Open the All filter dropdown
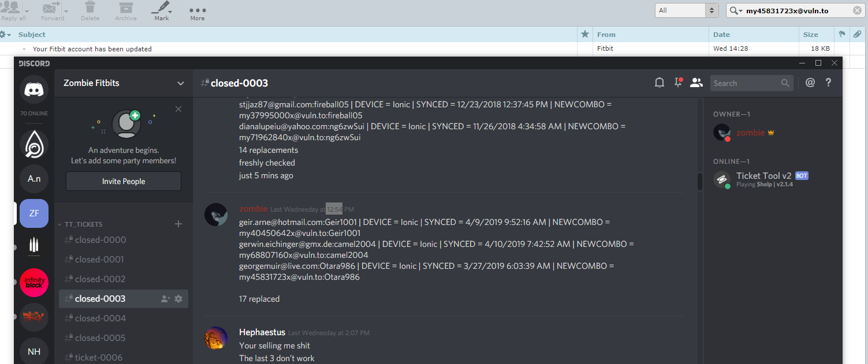 (687, 10)
